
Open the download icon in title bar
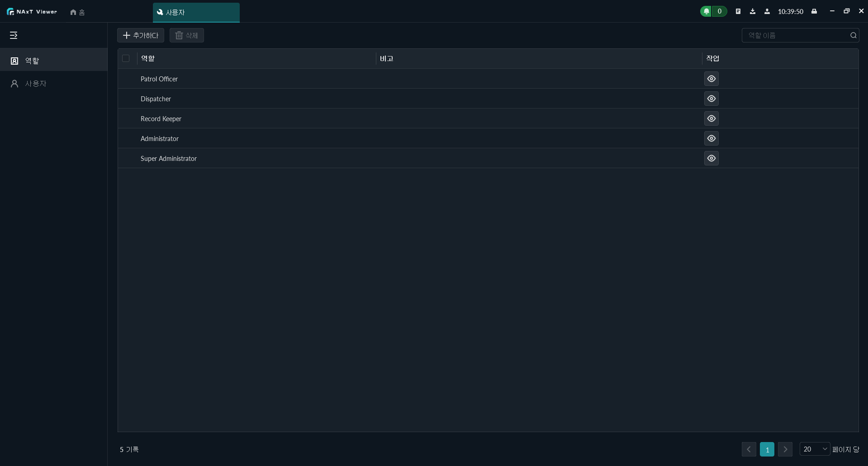tap(753, 12)
